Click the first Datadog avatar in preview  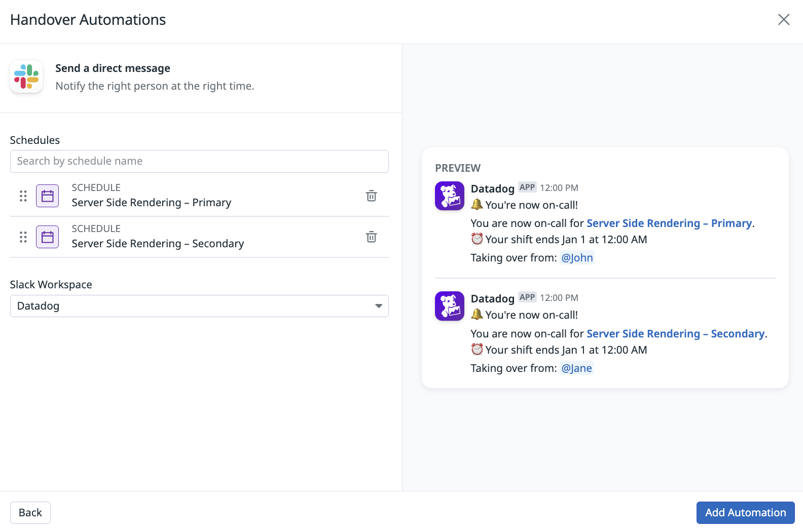[450, 196]
